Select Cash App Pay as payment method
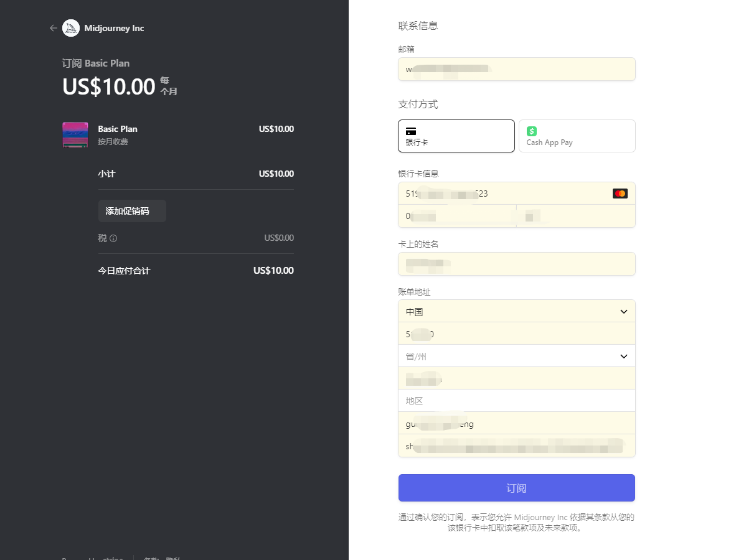 coord(577,136)
